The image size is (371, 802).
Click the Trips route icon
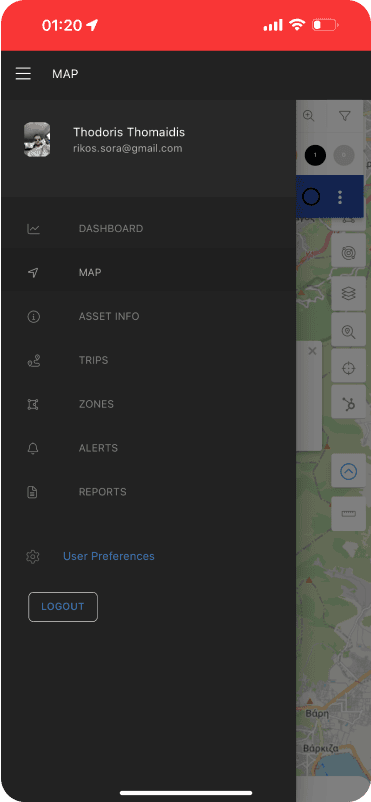coord(33,361)
